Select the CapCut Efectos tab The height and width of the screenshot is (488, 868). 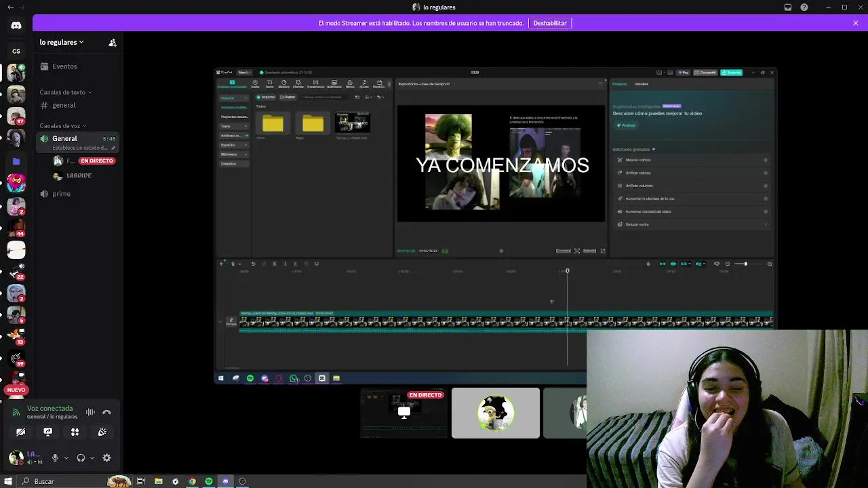click(298, 84)
